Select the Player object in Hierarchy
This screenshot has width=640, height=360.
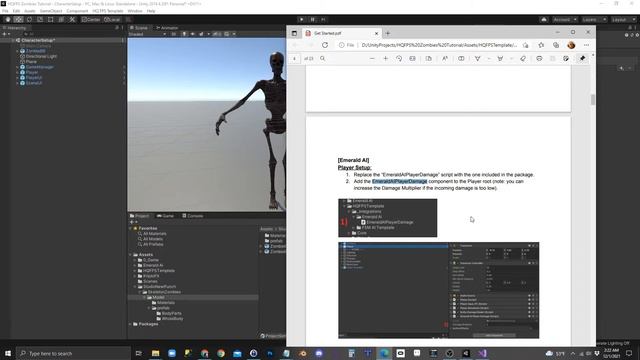[32, 72]
